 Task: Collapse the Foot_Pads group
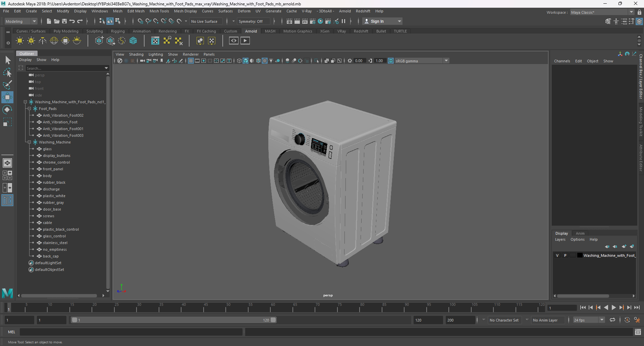tap(30, 109)
